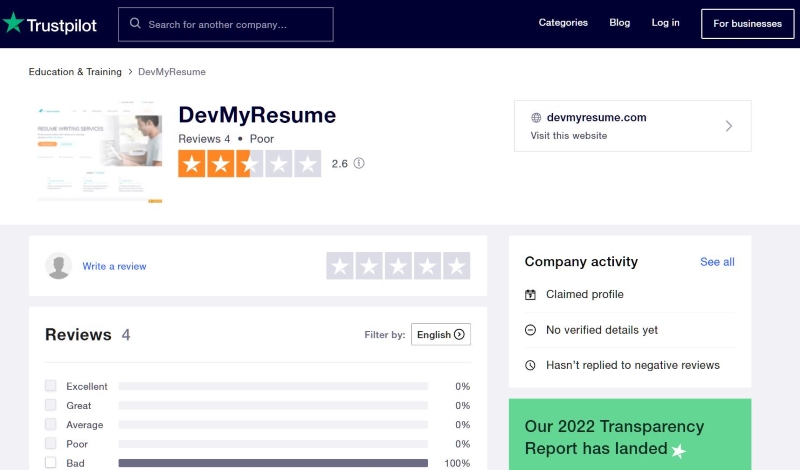The image size is (800, 470).
Task: Click the No verified details yet text
Action: coord(602,330)
